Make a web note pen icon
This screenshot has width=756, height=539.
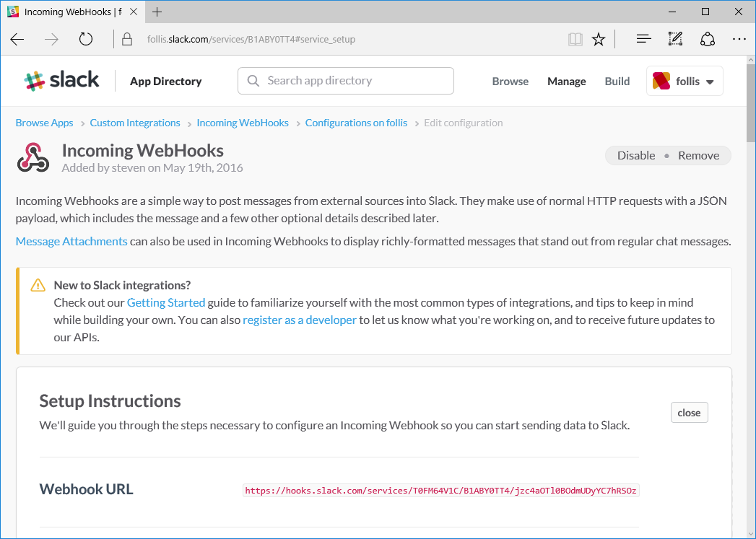(675, 39)
